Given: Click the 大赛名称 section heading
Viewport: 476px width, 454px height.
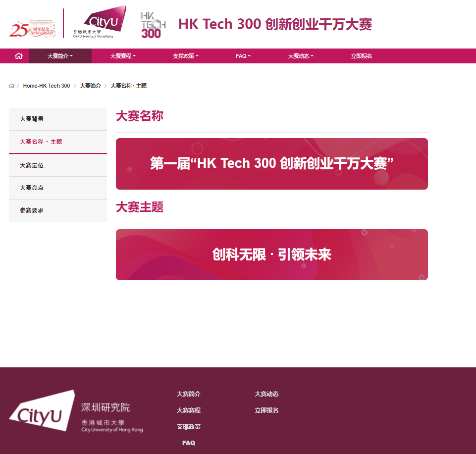Looking at the screenshot, I should tap(140, 116).
